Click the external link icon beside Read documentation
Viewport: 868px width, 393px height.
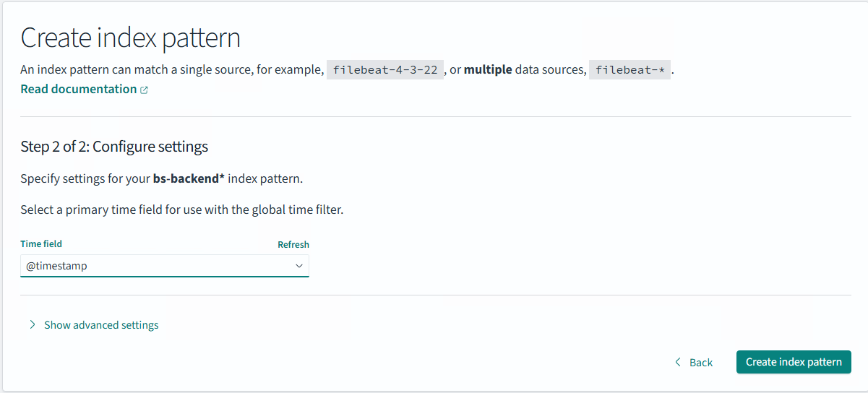click(144, 90)
